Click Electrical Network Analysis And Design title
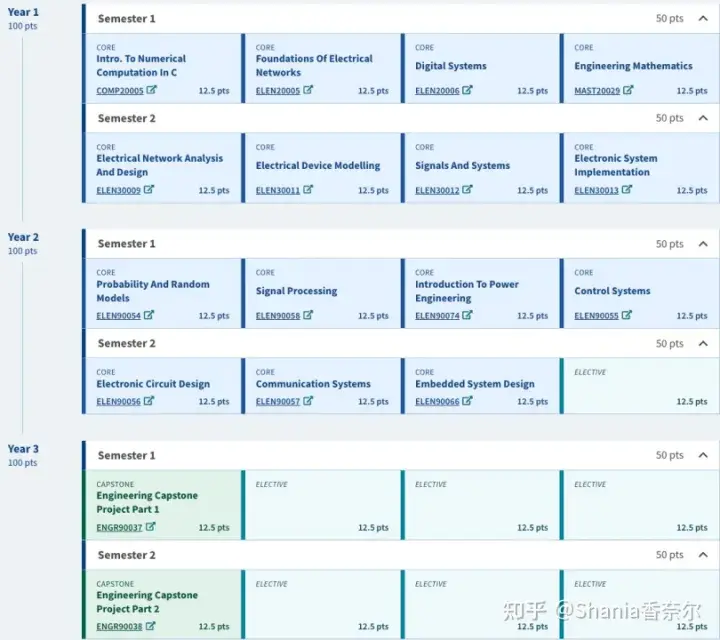 159,165
